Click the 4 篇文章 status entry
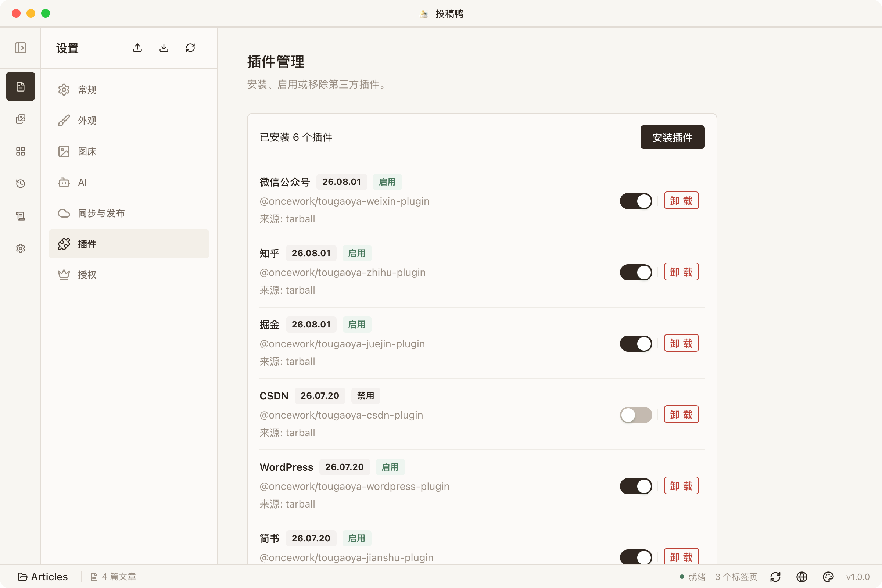882x588 pixels. click(113, 577)
